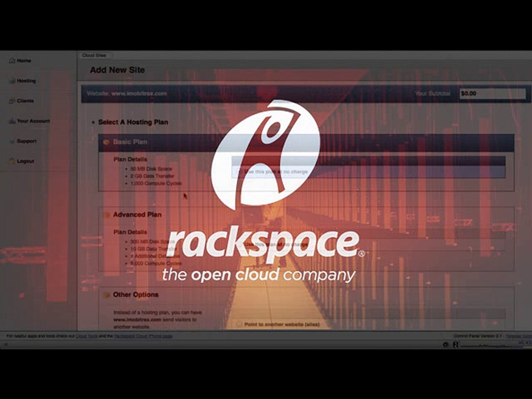The image size is (532, 399).
Task: Click the Advanced Plan title
Action: (x=137, y=215)
